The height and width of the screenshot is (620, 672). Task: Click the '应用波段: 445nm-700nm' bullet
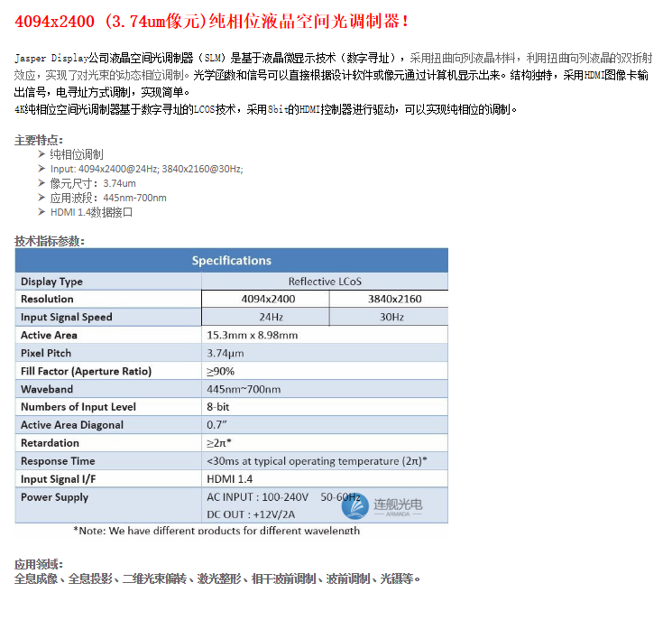pyautogui.click(x=108, y=198)
